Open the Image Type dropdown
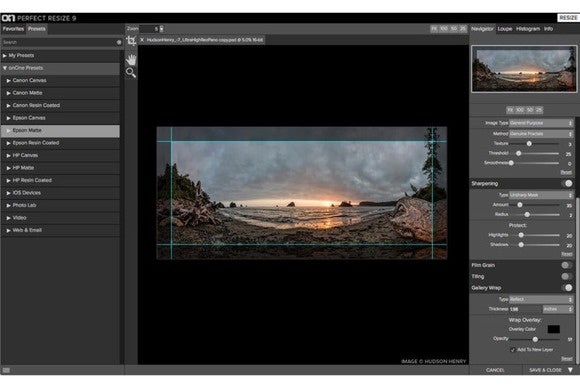 tap(541, 123)
